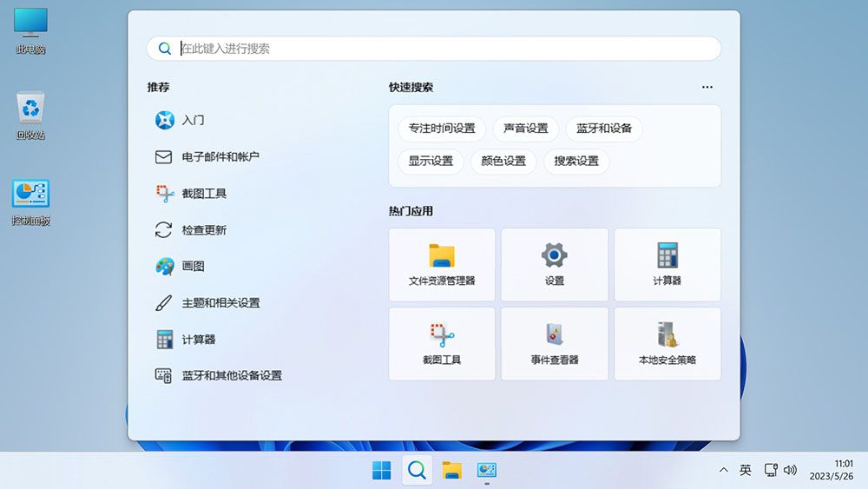Click 检查更新 refresh icon
The image size is (868, 489).
point(163,230)
